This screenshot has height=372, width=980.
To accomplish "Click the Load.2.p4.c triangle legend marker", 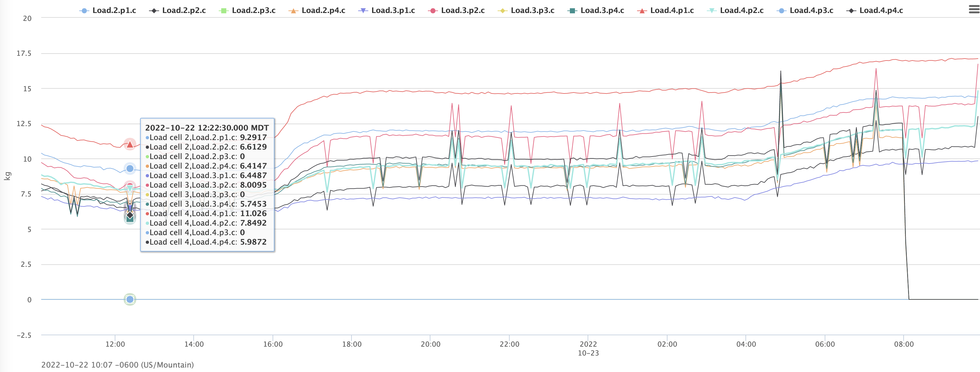I will pyautogui.click(x=293, y=11).
